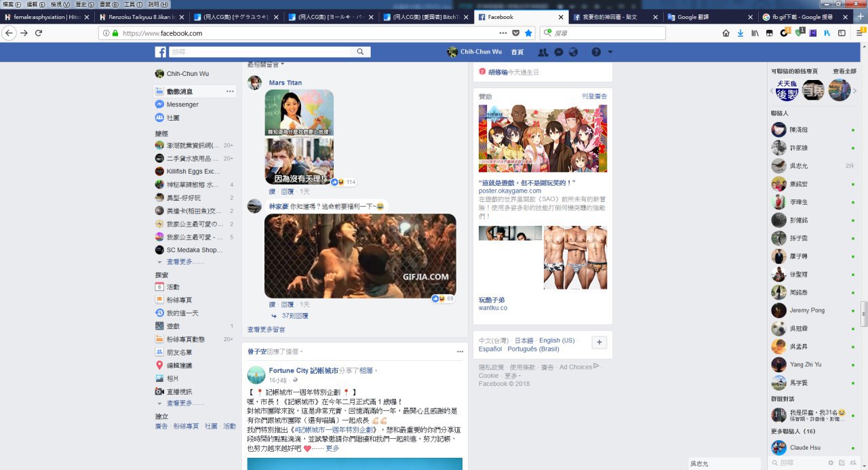This screenshot has height=470, width=868.
Task: Open Firefox hamburger menu
Action: 860,33
